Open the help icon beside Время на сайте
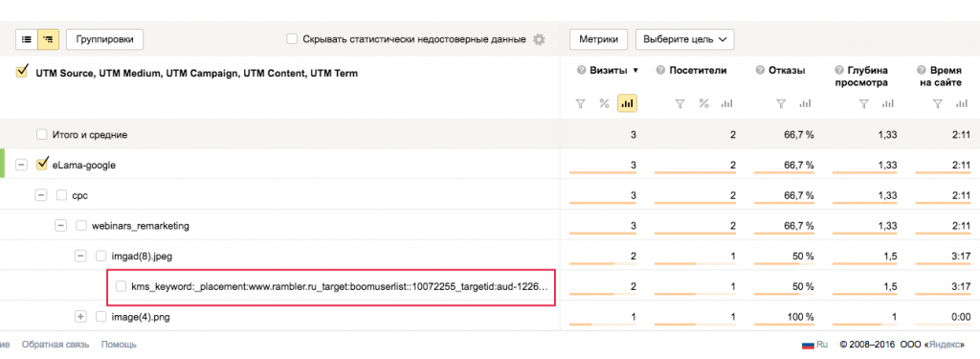Image resolution: width=980 pixels, height=359 pixels. [x=922, y=70]
